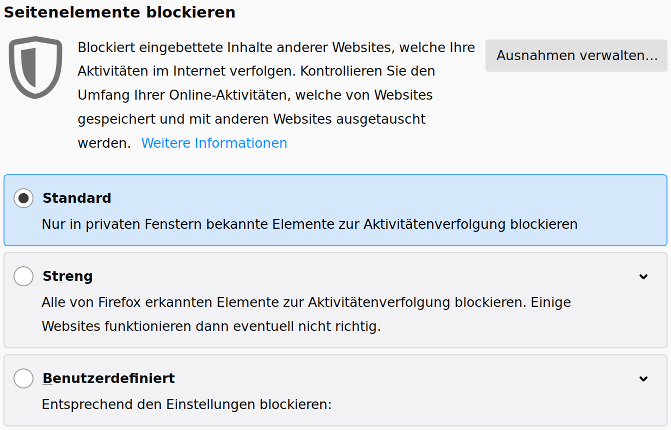Expand the Benutzerdefiniert section chevron
The width and height of the screenshot is (671, 430).
click(643, 379)
